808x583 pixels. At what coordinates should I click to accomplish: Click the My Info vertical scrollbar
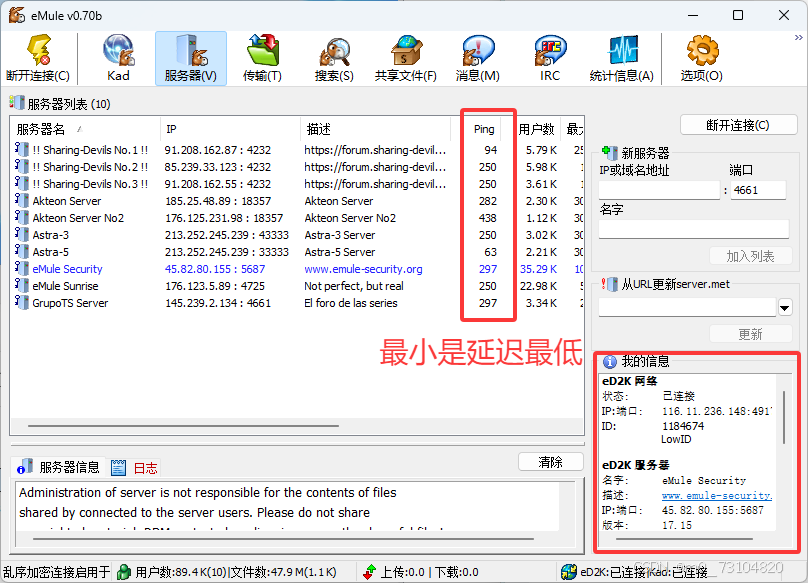click(784, 418)
